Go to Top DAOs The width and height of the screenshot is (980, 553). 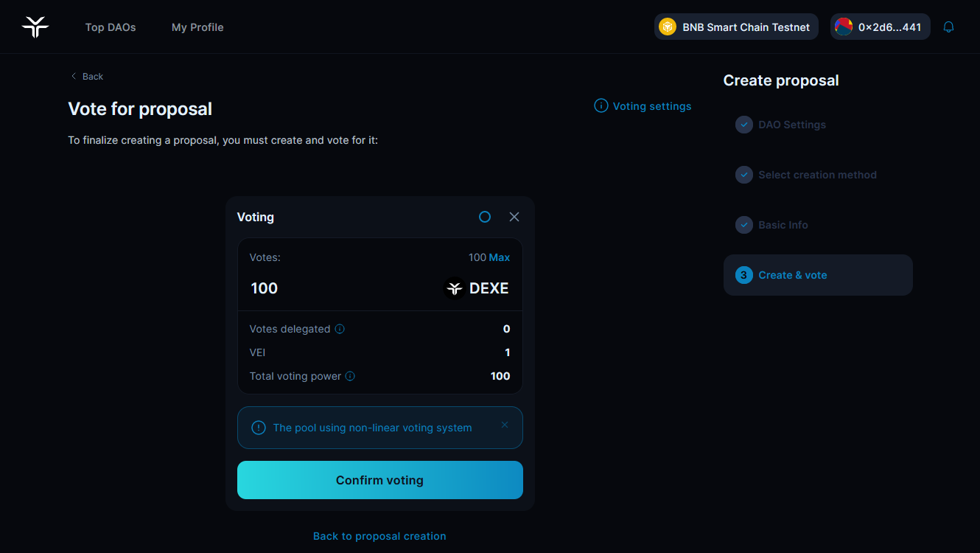point(111,27)
